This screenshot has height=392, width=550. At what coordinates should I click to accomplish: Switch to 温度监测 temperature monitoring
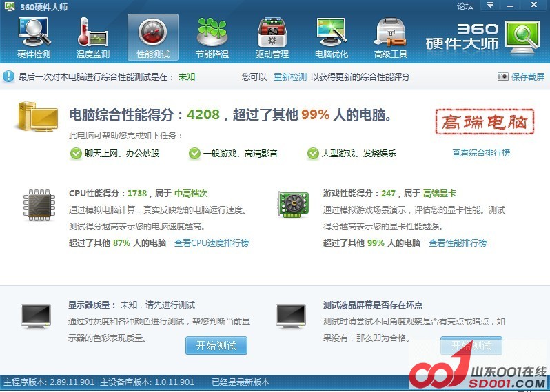92,38
